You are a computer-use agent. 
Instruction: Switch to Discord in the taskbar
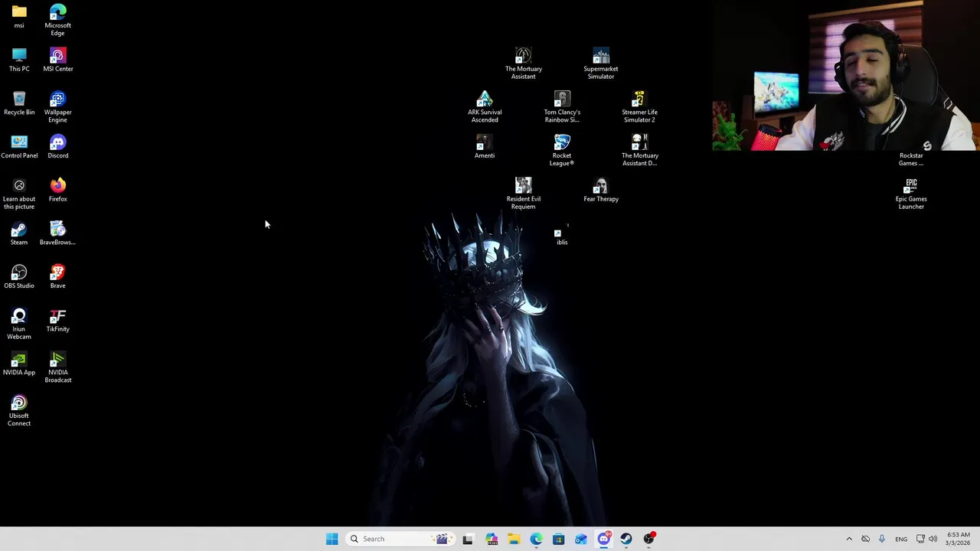[603, 539]
